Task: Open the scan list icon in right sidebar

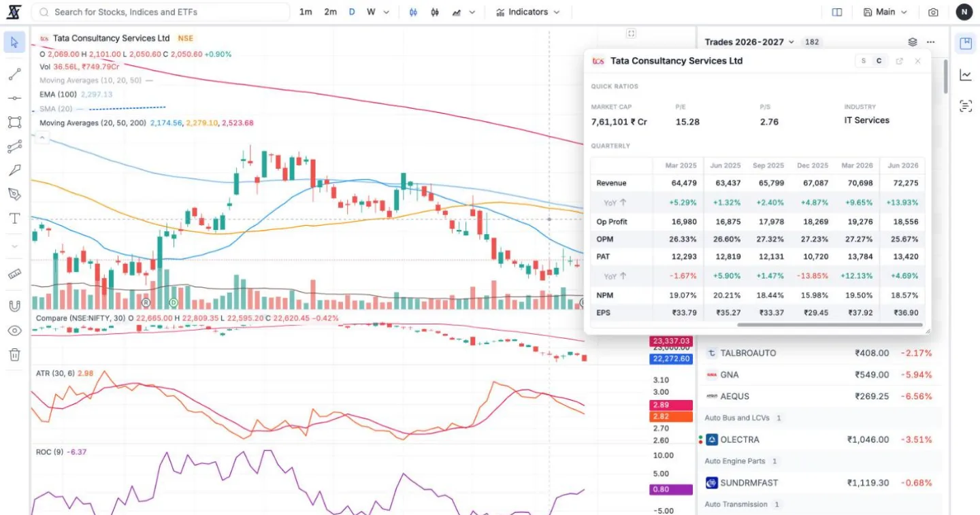Action: pyautogui.click(x=965, y=105)
